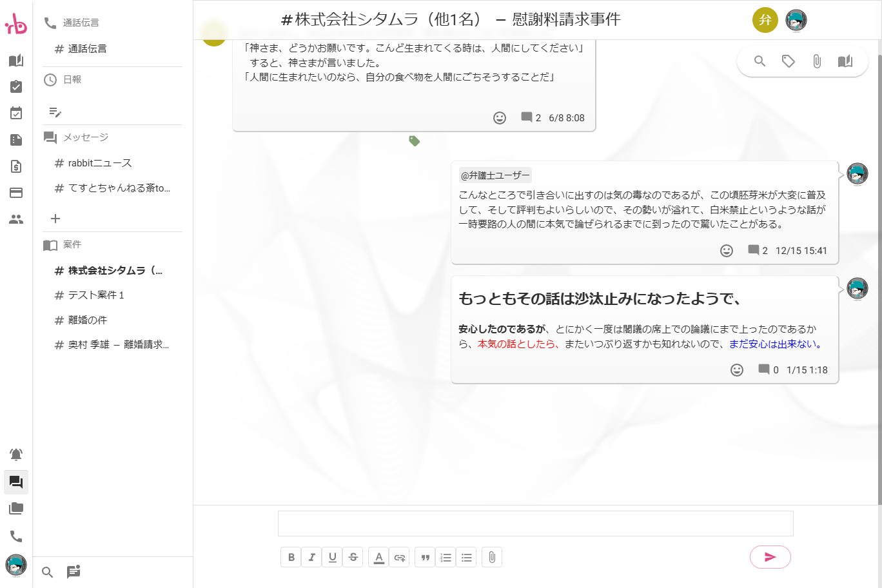Screen dimensions: 882x588
Task: Open message search magnifier in top-right toolbar
Action: click(x=759, y=61)
